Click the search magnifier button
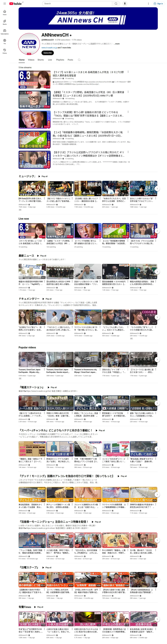The width and height of the screenshot is (167, 644). coord(116,4)
